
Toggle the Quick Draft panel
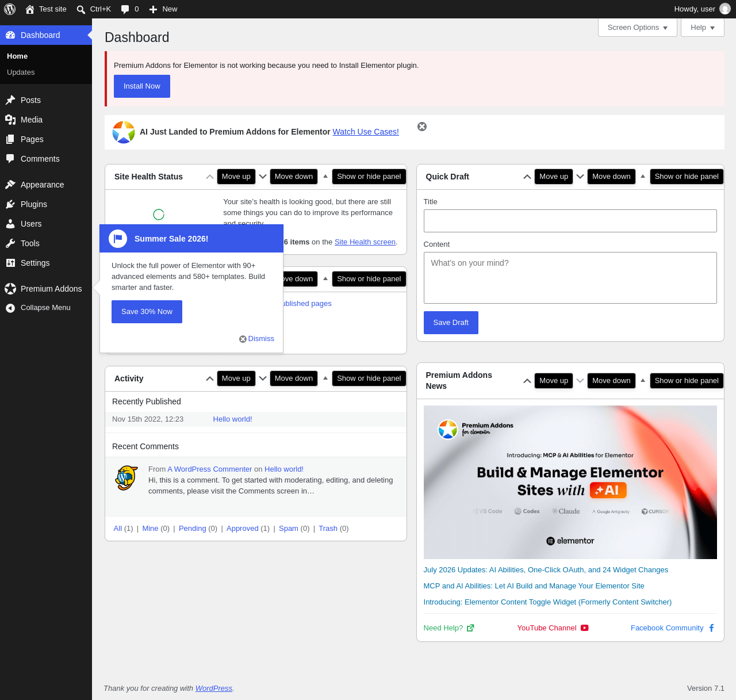[643, 177]
